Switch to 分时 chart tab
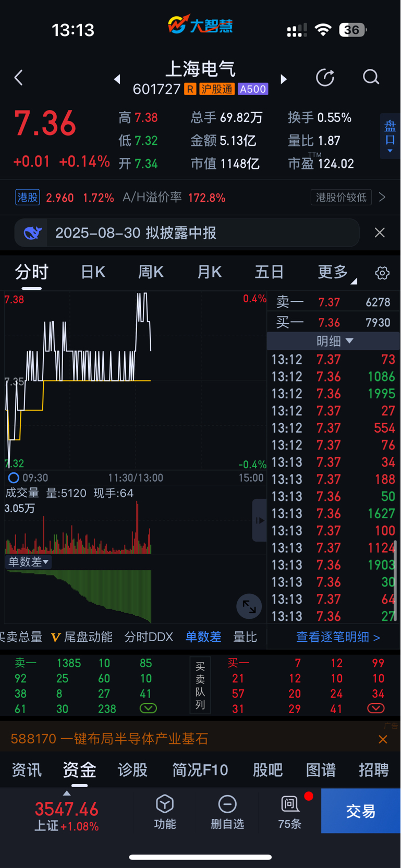401x868 pixels. [x=32, y=272]
